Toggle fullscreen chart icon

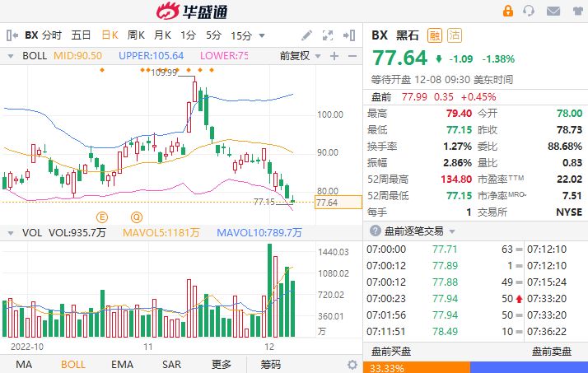click(x=328, y=35)
